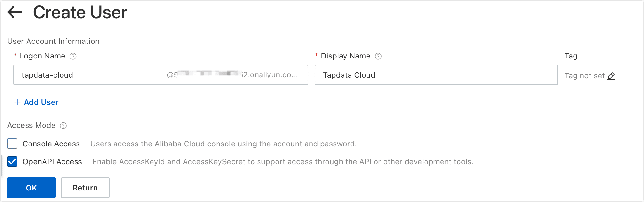Image resolution: width=644 pixels, height=202 pixels.
Task: Focus the Display Name field with Tapdata Cloud
Action: point(436,75)
